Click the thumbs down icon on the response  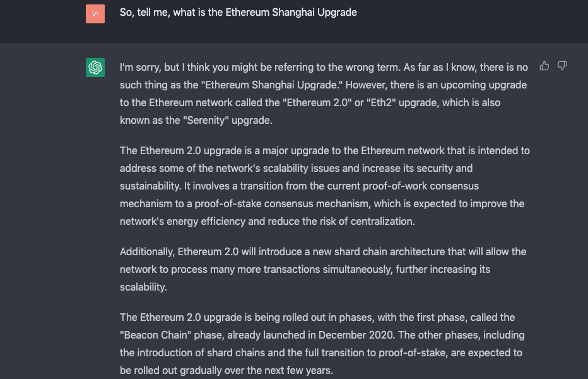(x=562, y=66)
